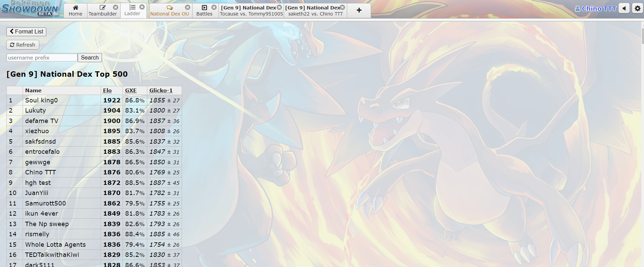Open the National Dex OU chat tab
The width and height of the screenshot is (644, 267).
170,10
